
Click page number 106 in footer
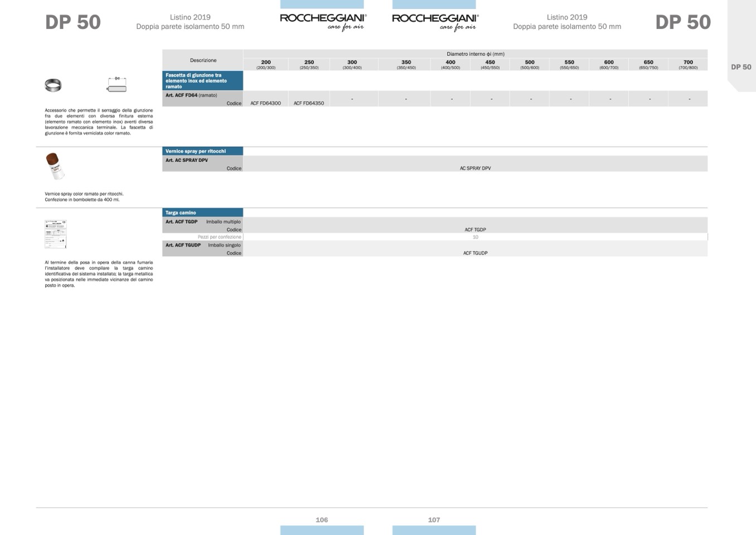[322, 519]
